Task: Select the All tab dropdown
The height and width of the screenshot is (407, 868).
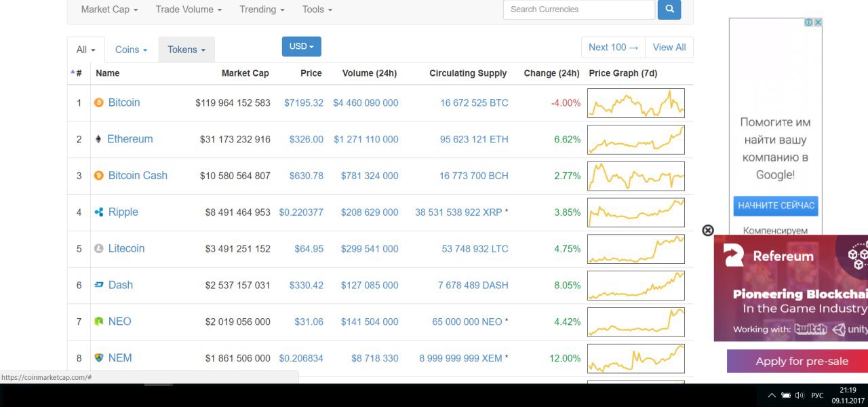Action: 86,50
